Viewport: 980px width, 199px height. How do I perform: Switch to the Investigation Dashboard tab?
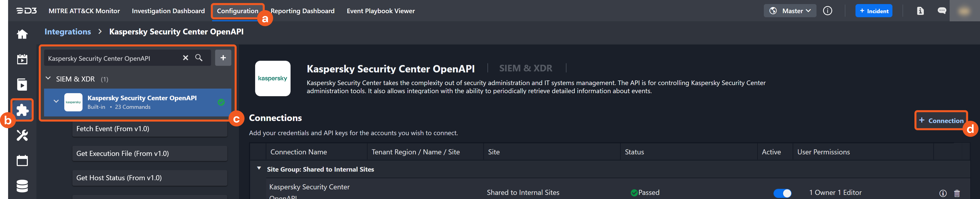coord(168,11)
